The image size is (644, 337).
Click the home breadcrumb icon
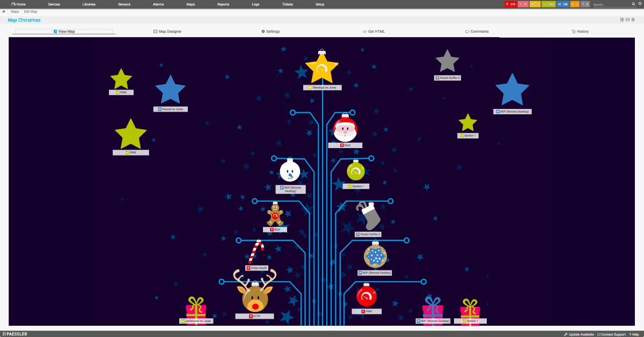pos(4,11)
